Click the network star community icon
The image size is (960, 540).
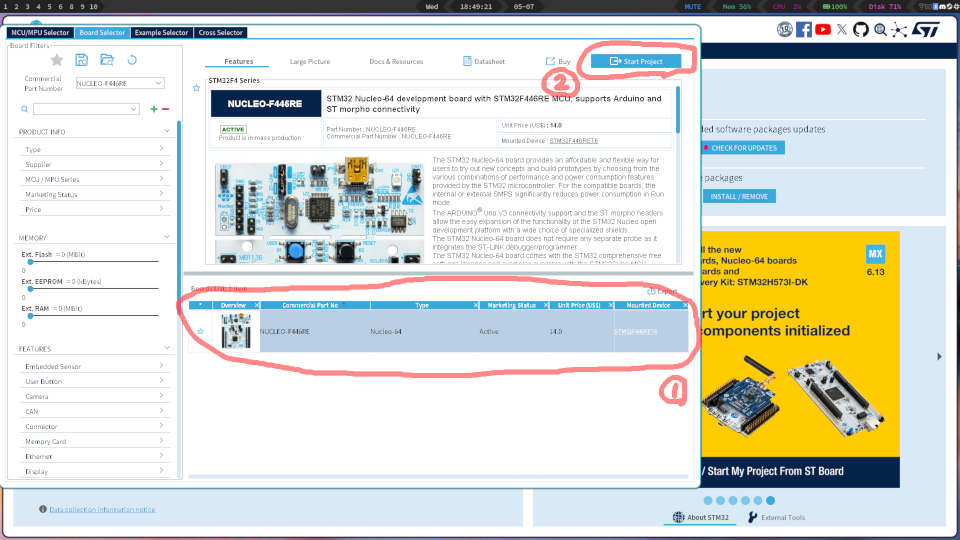pos(899,29)
